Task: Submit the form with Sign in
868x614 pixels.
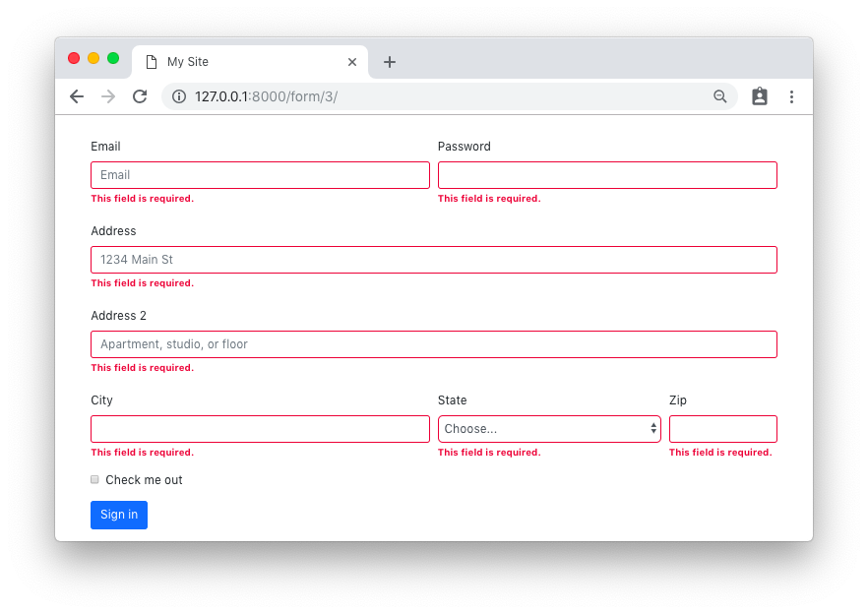Action: (119, 515)
